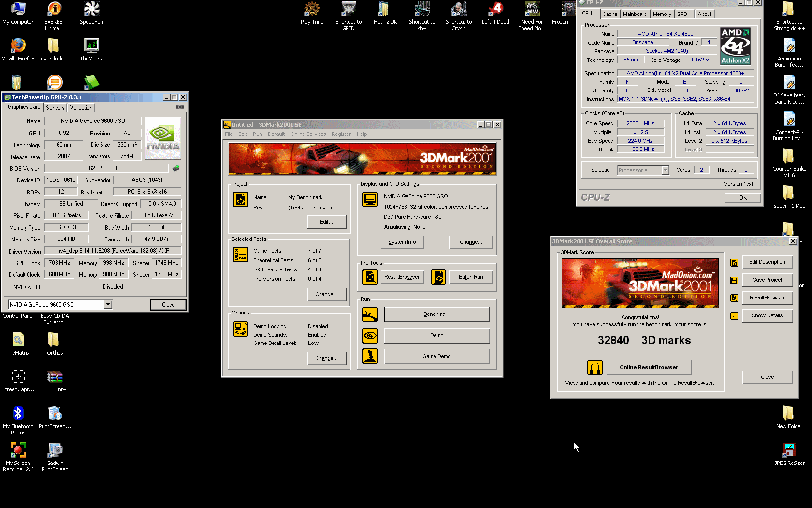The width and height of the screenshot is (812, 508).
Task: Click the BIOS save chip icon in GPU-Z
Action: click(176, 168)
